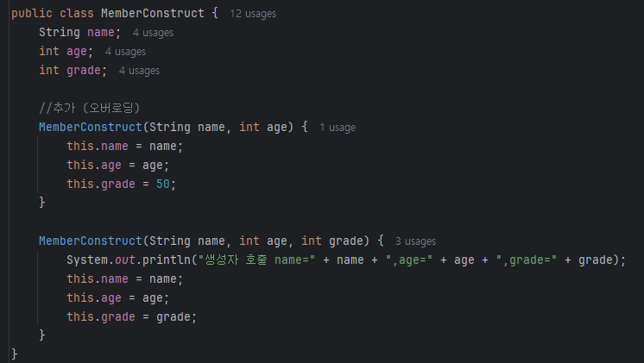This screenshot has height=363, width=644.
Task: Click the final closing brace of the class
Action: point(15,354)
